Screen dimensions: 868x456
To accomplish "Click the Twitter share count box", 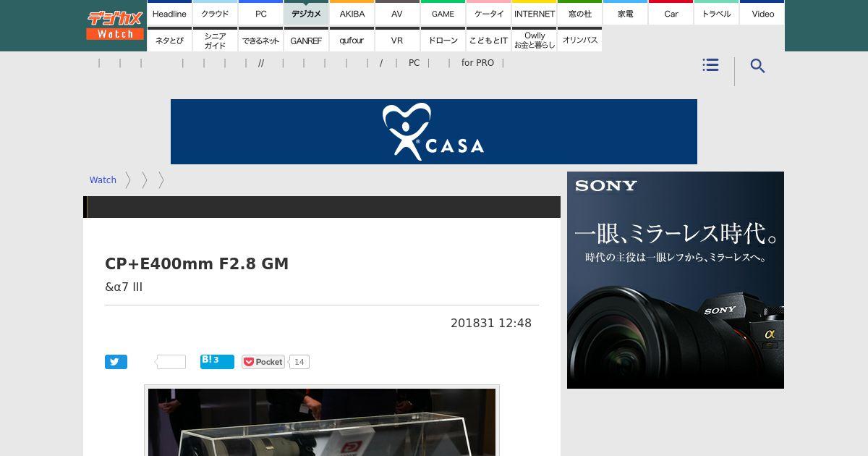I will (x=171, y=362).
